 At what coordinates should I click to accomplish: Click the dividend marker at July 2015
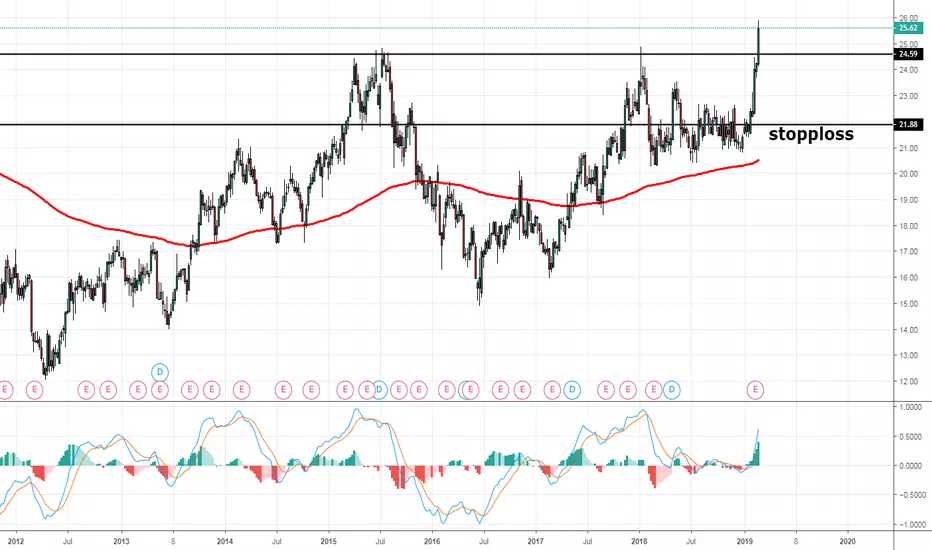[379, 390]
